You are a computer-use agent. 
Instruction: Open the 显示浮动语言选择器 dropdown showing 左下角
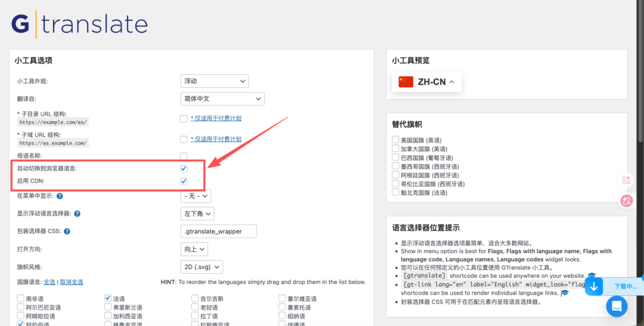(x=197, y=214)
